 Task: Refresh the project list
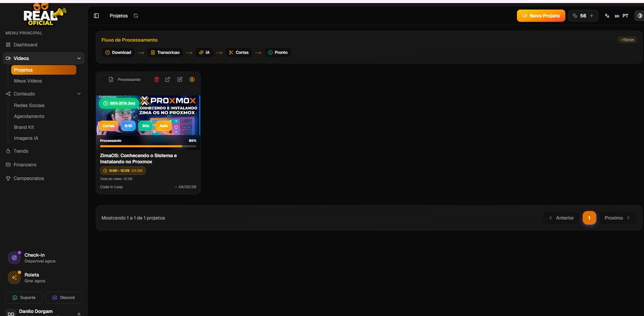tap(135, 15)
